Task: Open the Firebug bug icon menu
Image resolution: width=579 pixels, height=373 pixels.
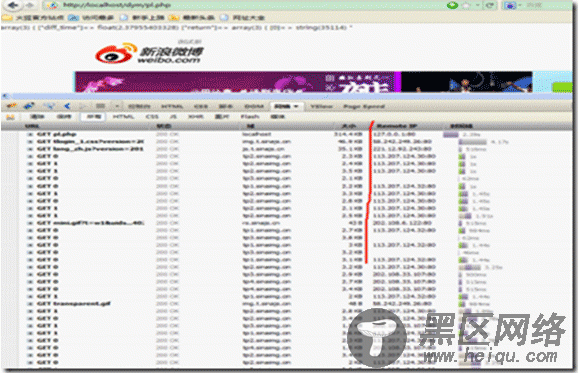Action: tap(12, 106)
